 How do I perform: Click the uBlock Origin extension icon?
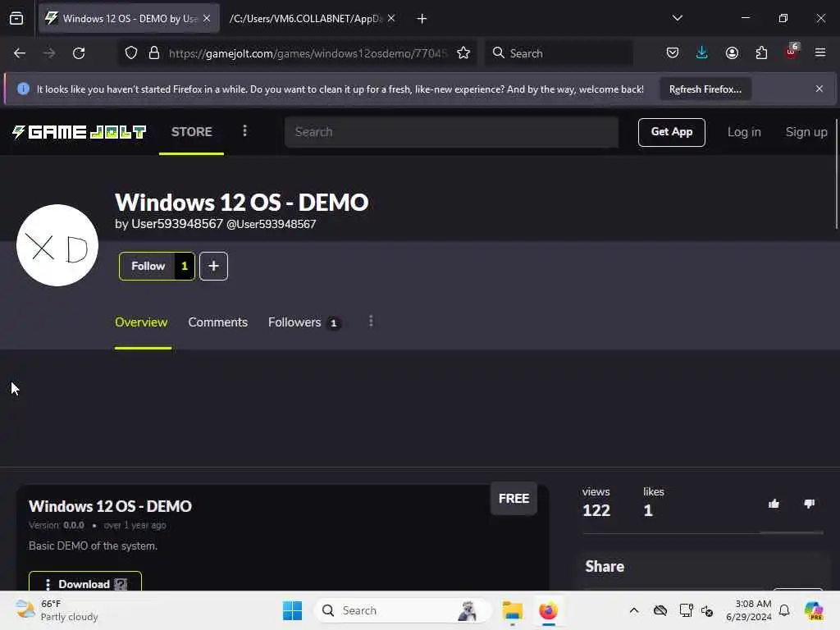tap(792, 52)
